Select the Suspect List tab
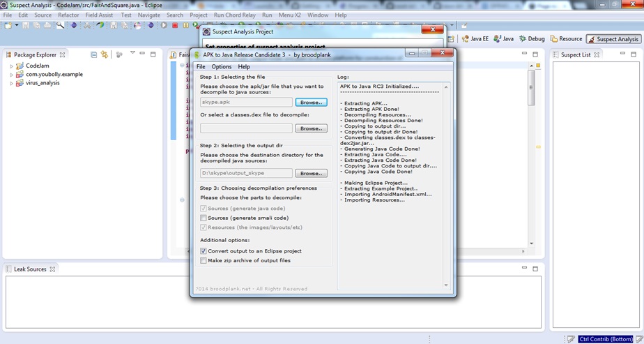The image size is (644, 344). click(576, 54)
